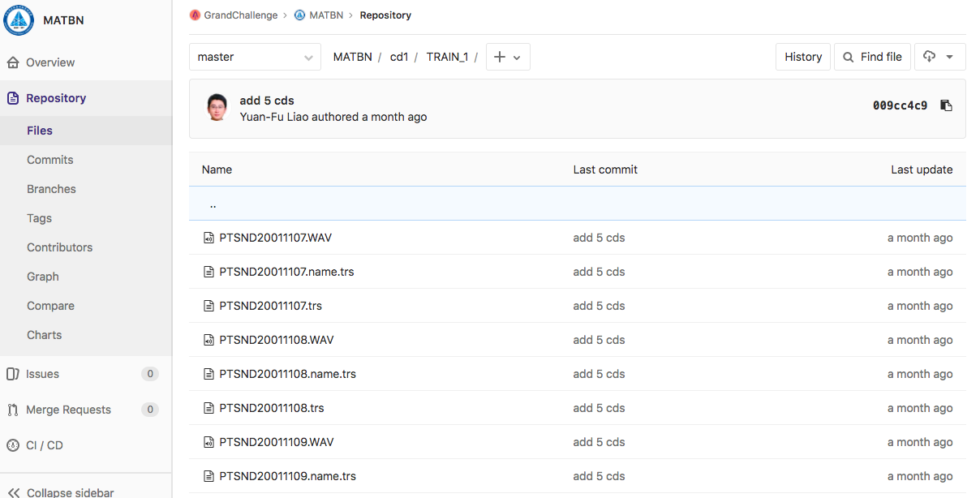980x498 pixels.
Task: Click the audio icon beside PTSND20011107.WAV
Action: pyautogui.click(x=208, y=238)
